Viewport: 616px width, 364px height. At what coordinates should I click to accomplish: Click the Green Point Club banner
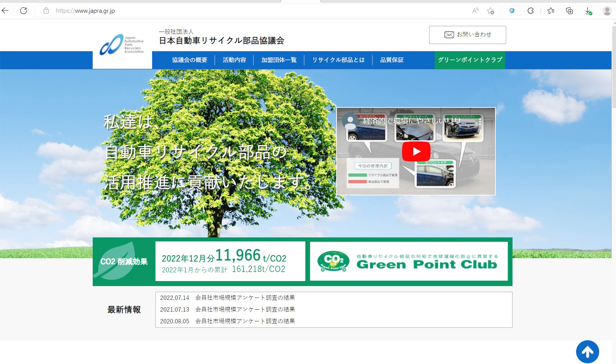tap(409, 261)
